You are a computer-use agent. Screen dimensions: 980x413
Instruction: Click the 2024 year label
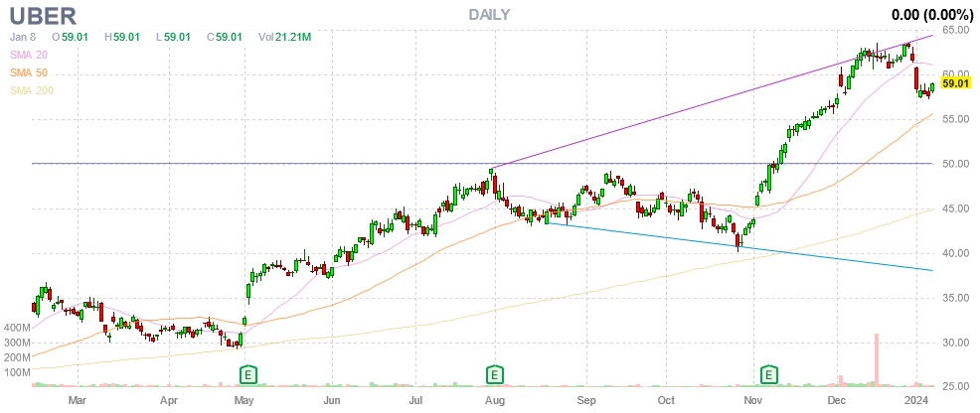pos(917,398)
